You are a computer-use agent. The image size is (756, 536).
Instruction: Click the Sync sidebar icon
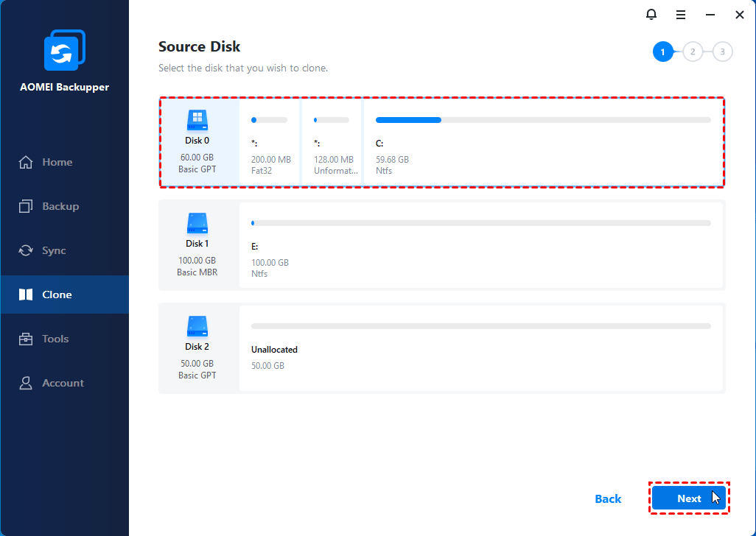[27, 250]
